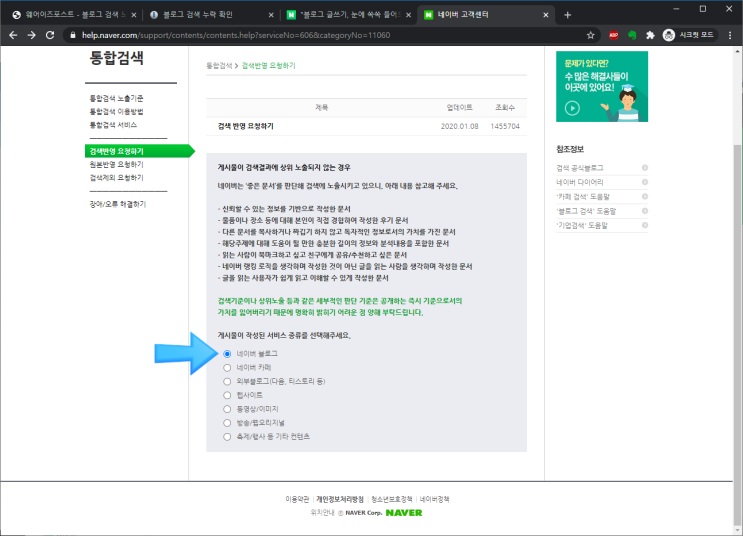Viewport: 743px width, 536px height.
Task: Open a new browser tab
Action: [567, 15]
